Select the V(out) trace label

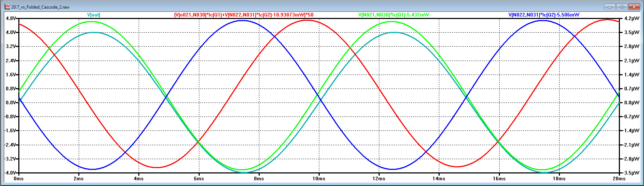tap(94, 15)
